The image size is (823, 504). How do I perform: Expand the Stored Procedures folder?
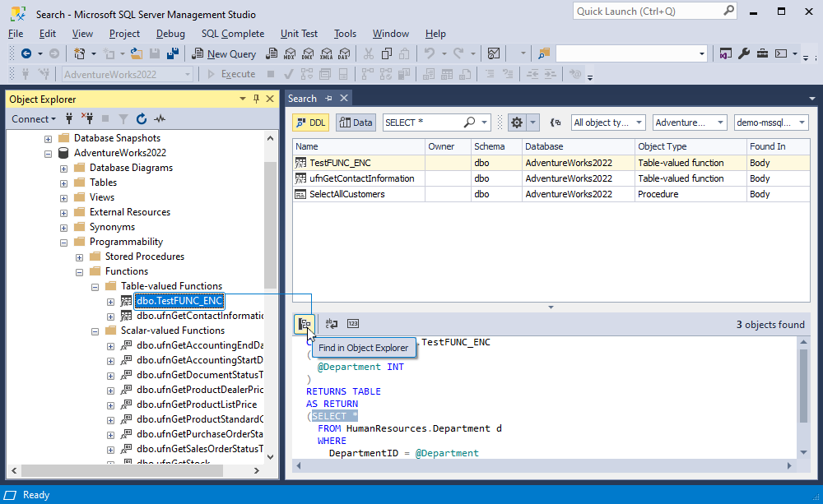point(79,257)
